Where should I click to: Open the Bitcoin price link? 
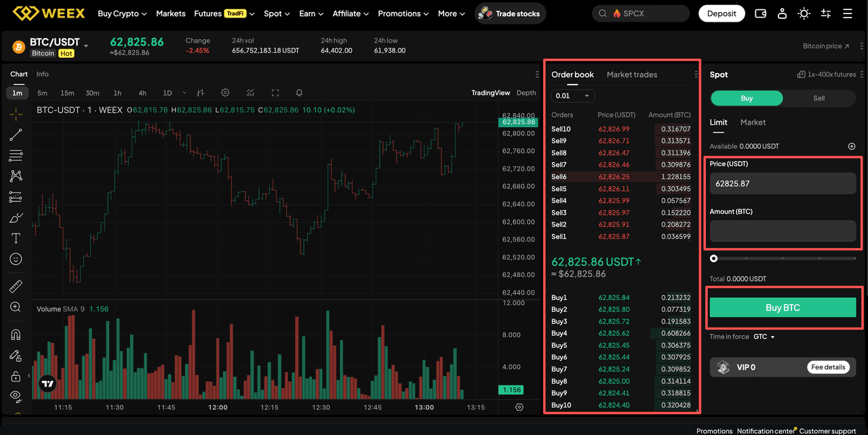(x=826, y=46)
